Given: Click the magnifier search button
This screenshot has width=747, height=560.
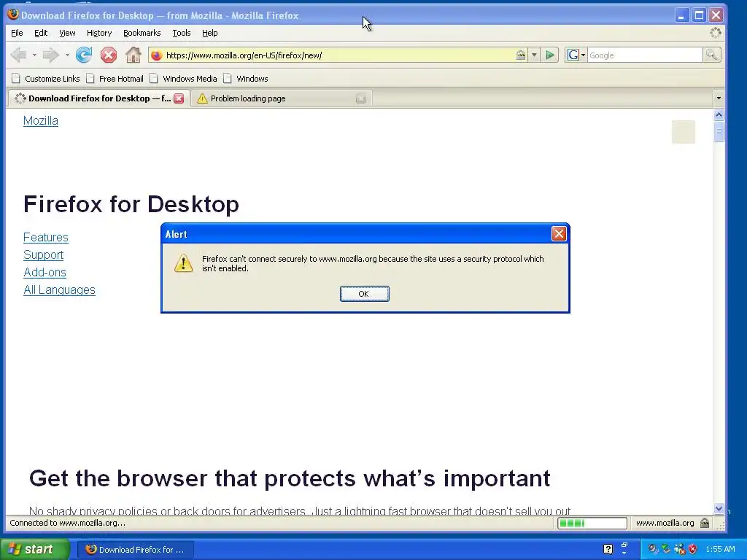Looking at the screenshot, I should [711, 55].
